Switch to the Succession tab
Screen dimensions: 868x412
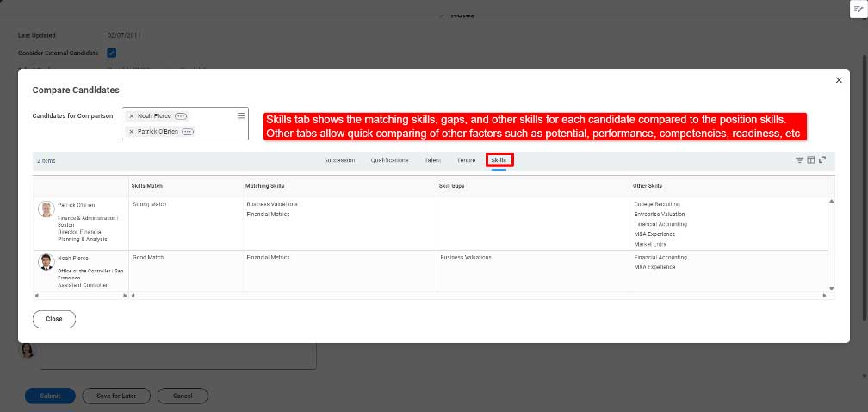[x=339, y=160]
